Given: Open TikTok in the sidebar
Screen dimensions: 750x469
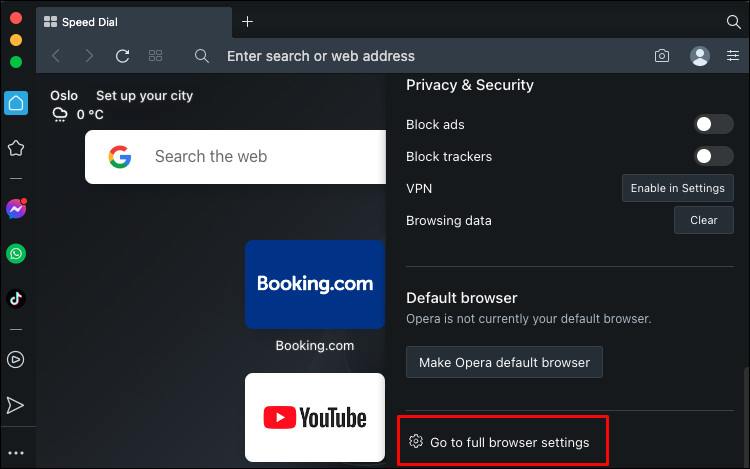Looking at the screenshot, I should [16, 298].
